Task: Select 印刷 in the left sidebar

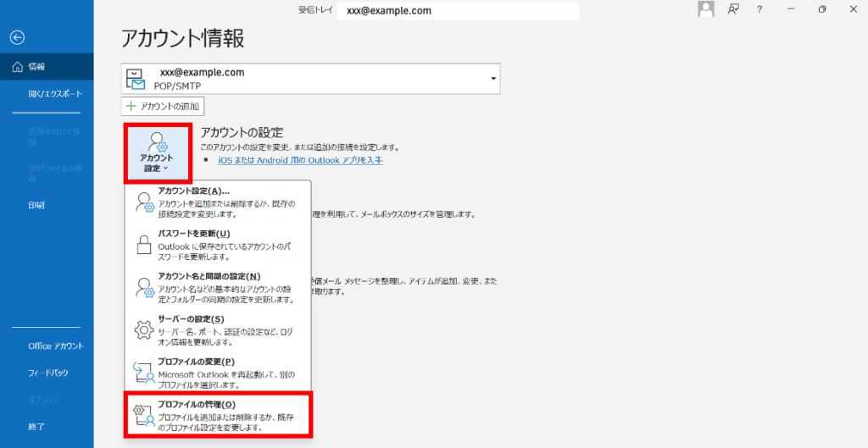Action: tap(36, 205)
